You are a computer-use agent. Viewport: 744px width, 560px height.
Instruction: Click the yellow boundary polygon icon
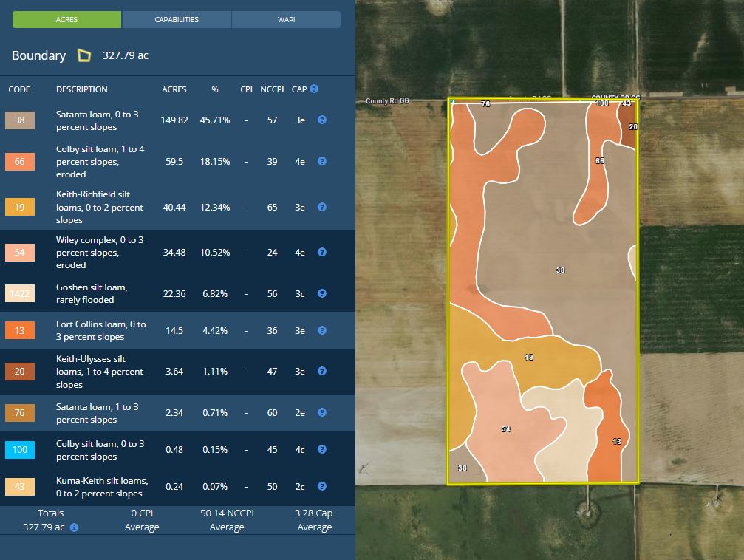tap(85, 55)
